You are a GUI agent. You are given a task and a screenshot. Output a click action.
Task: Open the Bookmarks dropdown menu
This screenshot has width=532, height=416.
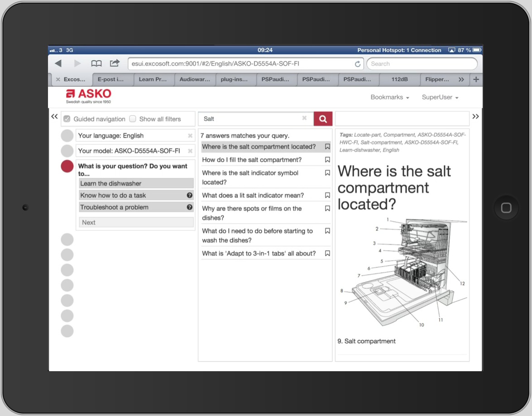pyautogui.click(x=389, y=97)
